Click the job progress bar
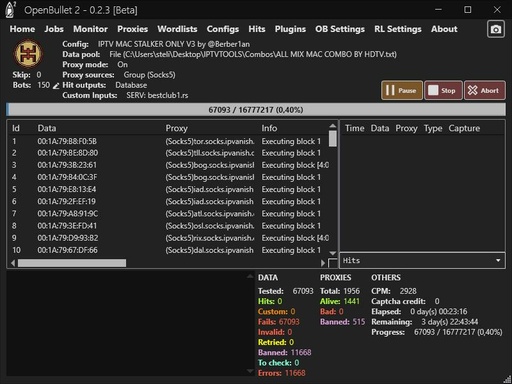 tap(256, 110)
